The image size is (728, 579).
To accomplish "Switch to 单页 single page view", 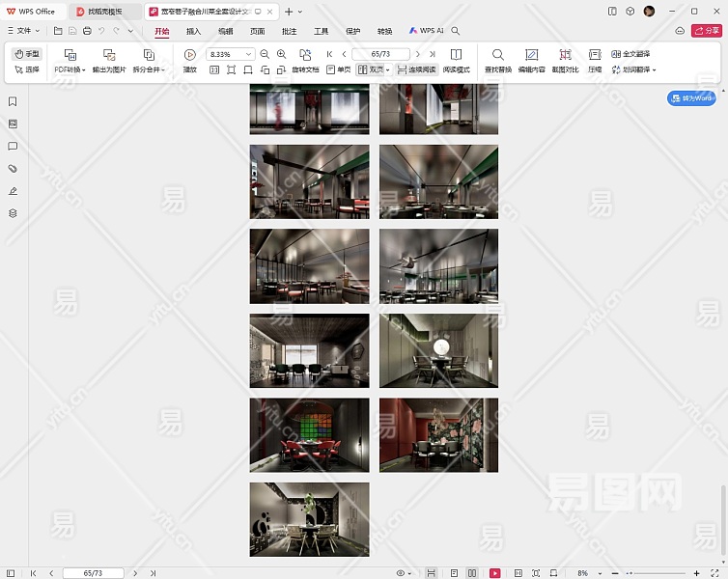I will [338, 70].
